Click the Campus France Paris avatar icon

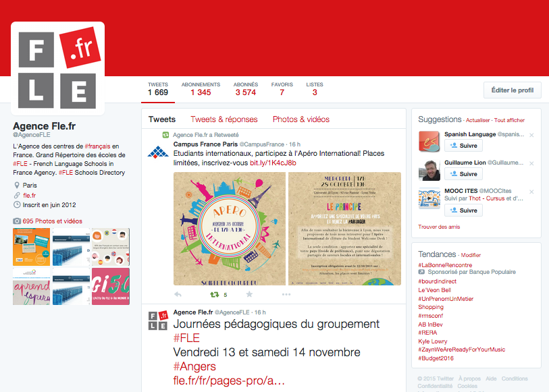coord(158,152)
